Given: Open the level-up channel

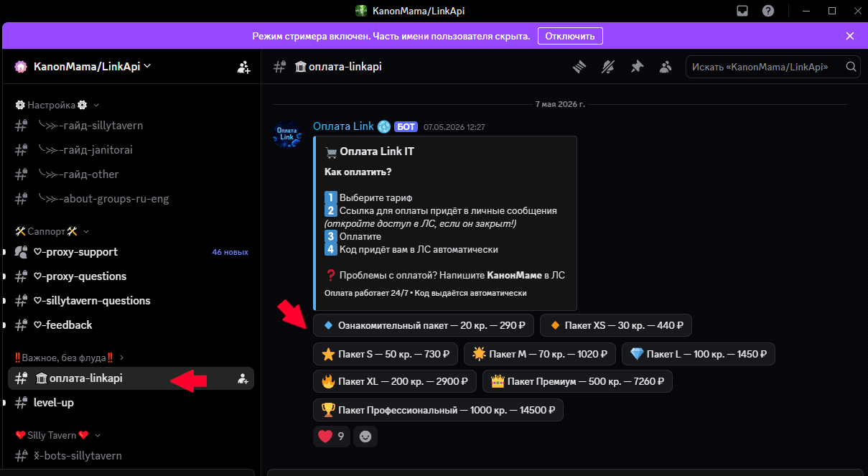Looking at the screenshot, I should pos(131,403).
